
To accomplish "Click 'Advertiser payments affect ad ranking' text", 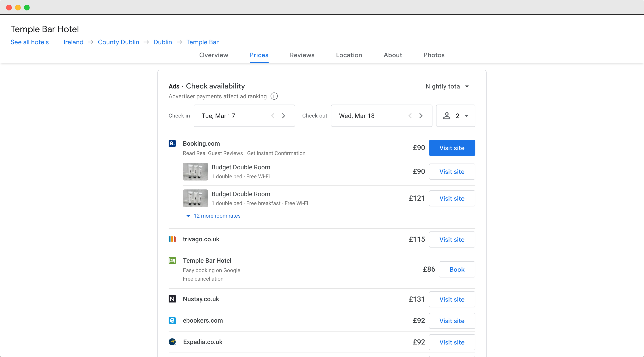I will pos(218,97).
